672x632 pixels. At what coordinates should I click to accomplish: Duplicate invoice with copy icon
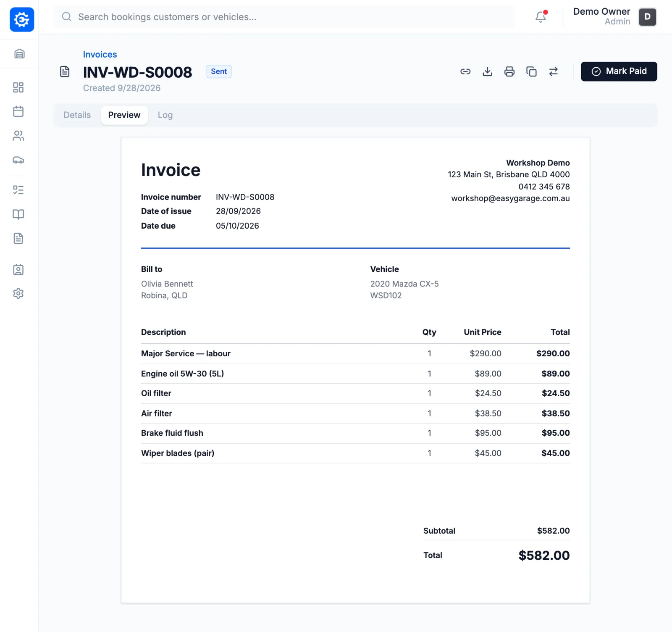point(531,71)
